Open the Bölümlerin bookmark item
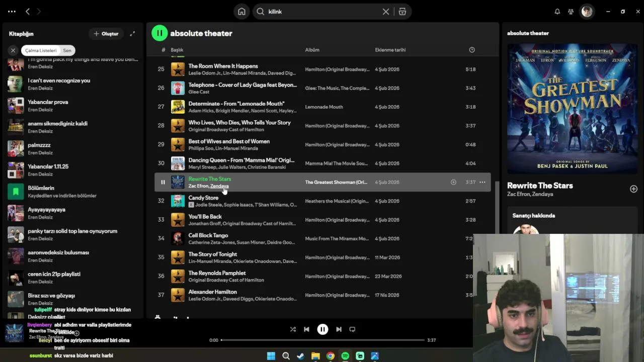Image resolution: width=644 pixels, height=362 pixels. [73, 192]
